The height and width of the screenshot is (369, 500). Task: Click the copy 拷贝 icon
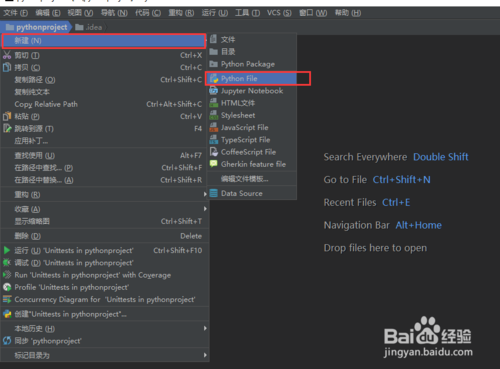tap(7, 67)
